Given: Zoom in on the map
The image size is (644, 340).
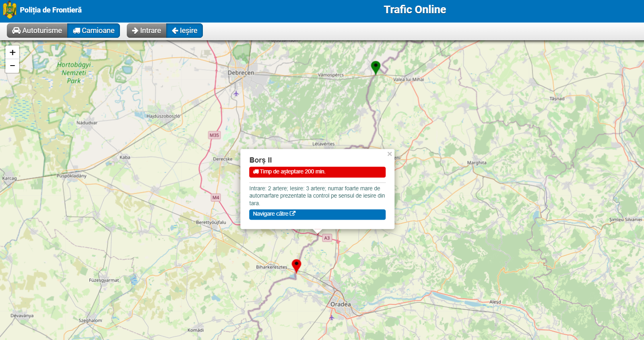Looking at the screenshot, I should 12,52.
